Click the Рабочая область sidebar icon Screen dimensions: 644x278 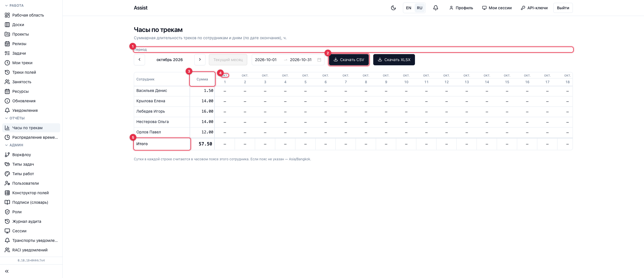pos(7,15)
